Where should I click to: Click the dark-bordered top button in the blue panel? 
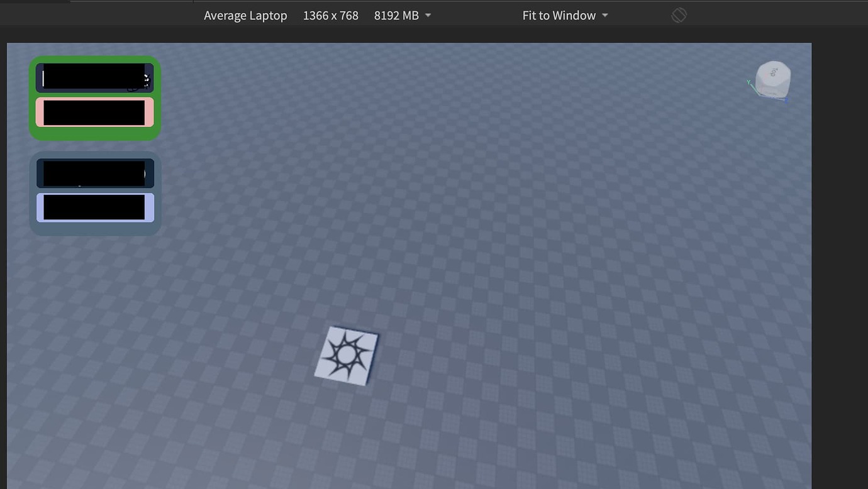coord(95,173)
